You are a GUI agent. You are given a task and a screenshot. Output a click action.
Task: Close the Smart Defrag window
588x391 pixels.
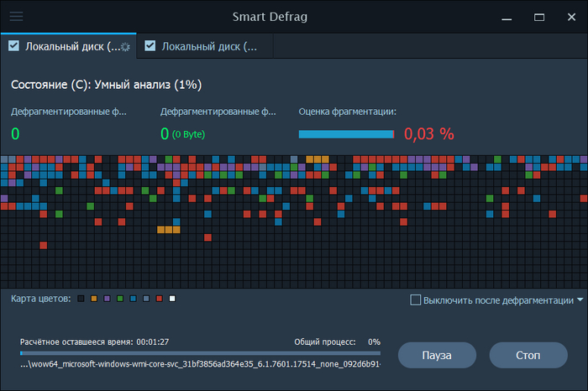pyautogui.click(x=571, y=18)
